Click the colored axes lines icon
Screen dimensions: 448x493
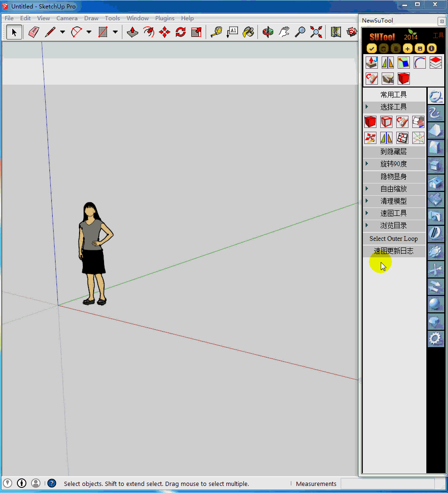tap(418, 138)
